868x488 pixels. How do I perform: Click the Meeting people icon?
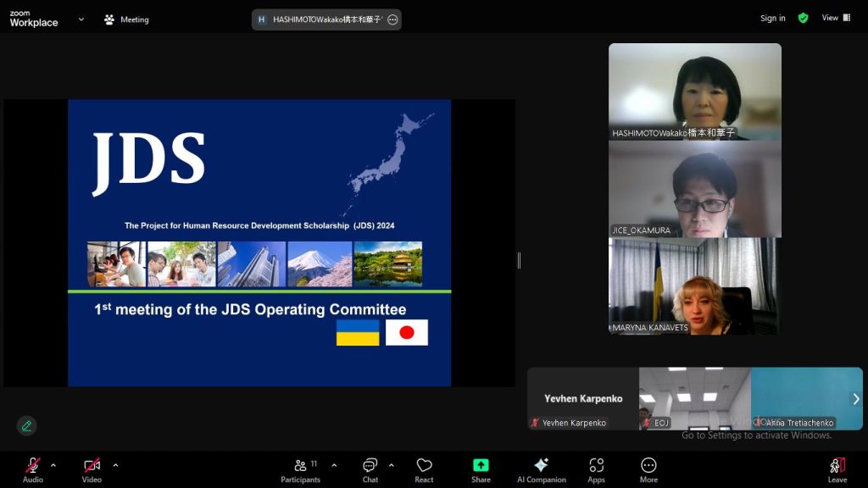point(109,19)
